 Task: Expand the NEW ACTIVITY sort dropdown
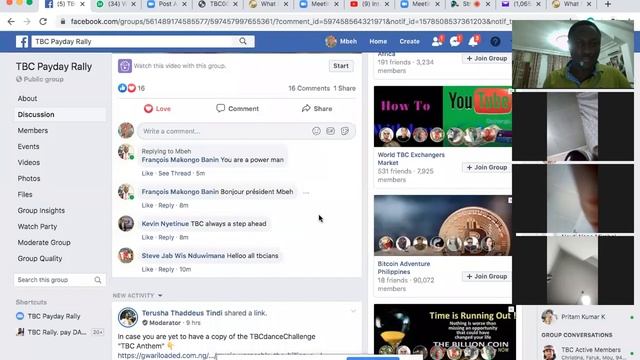(138, 295)
